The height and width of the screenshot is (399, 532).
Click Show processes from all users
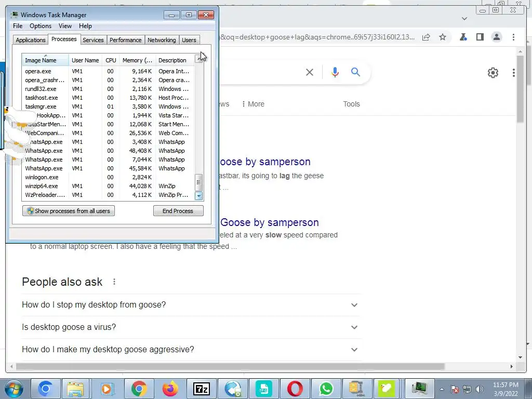click(69, 211)
